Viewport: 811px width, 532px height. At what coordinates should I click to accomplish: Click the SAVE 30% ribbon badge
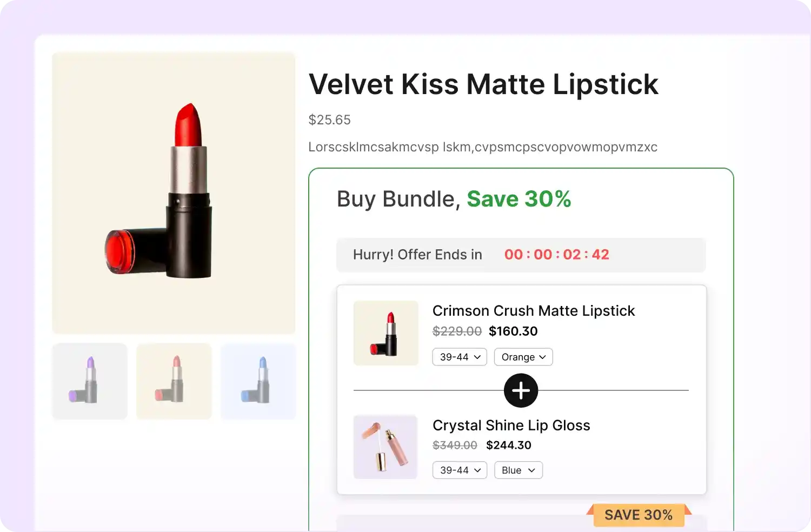[638, 515]
